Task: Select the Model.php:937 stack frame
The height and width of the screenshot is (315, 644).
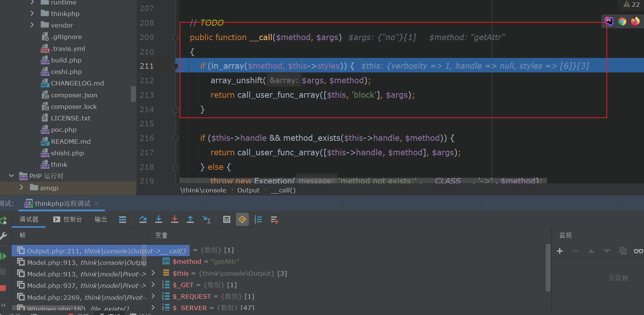Action: click(x=82, y=285)
